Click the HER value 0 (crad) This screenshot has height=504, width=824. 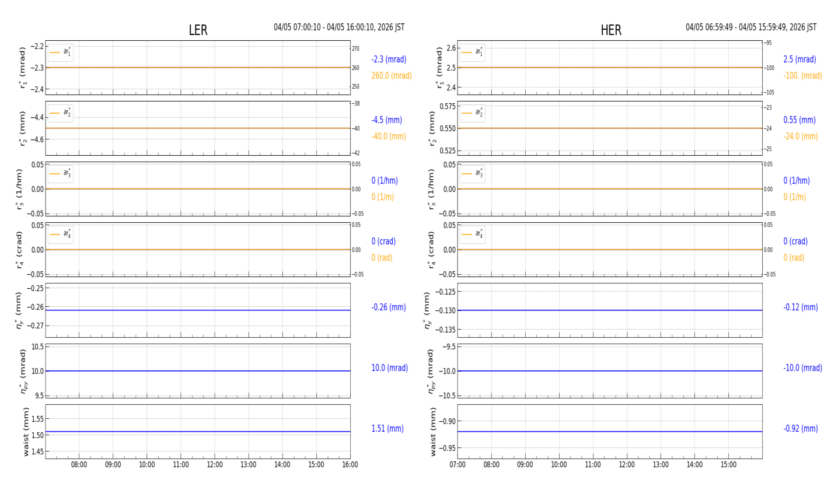point(795,242)
